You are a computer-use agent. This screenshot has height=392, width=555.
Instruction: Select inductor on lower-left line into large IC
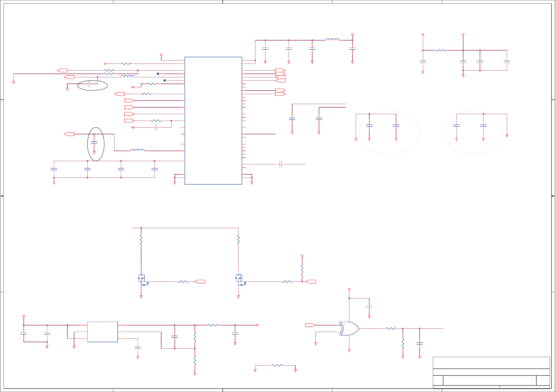pos(137,150)
